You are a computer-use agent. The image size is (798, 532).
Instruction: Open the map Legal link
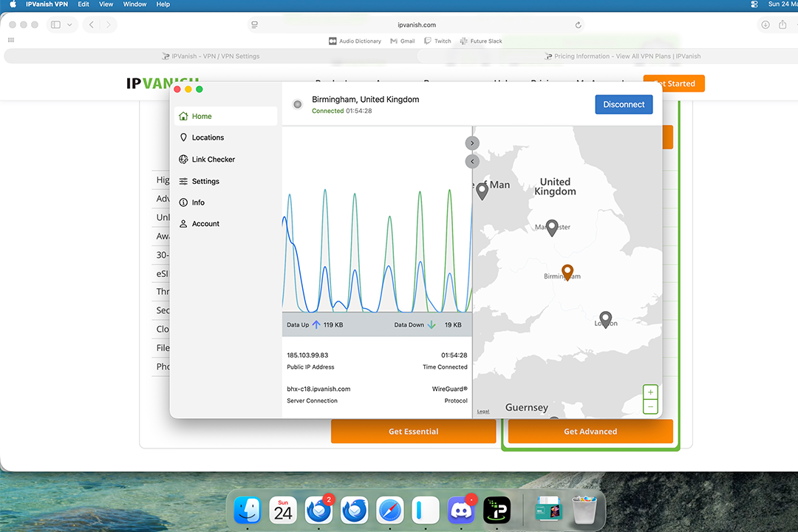pos(483,412)
